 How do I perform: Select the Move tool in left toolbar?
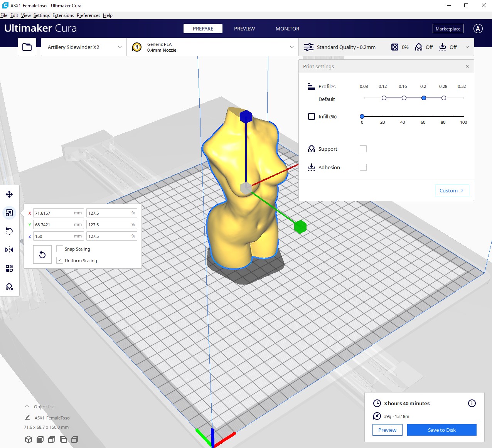tap(9, 194)
